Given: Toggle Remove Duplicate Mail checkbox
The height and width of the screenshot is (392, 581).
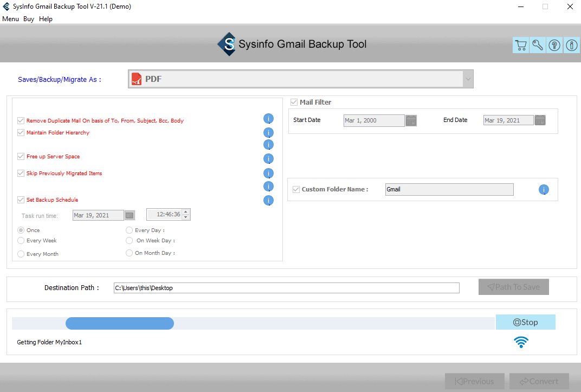Looking at the screenshot, I should (x=21, y=121).
